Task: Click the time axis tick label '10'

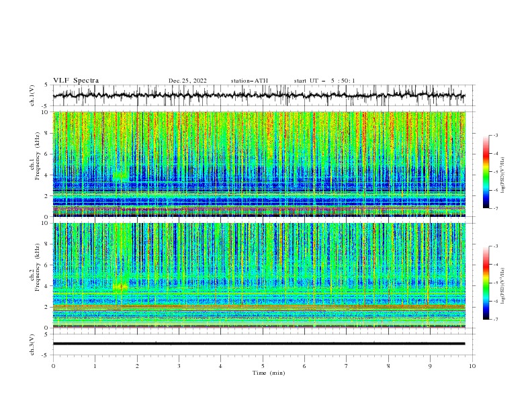Action: click(472, 366)
